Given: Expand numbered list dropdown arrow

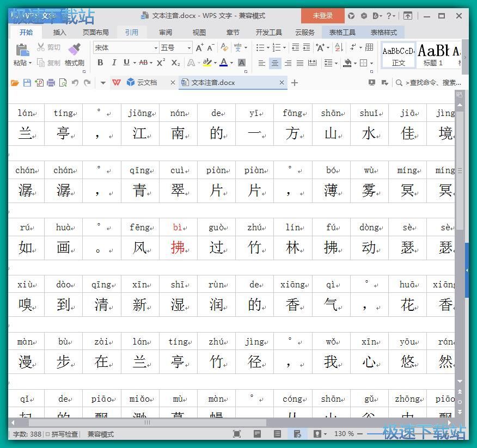Looking at the screenshot, I should click(x=284, y=47).
